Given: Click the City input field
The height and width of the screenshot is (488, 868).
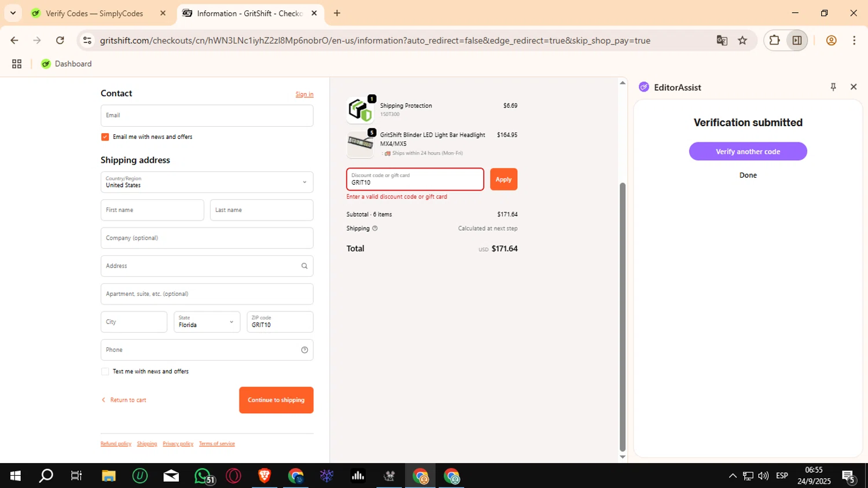Looking at the screenshot, I should [x=134, y=322].
